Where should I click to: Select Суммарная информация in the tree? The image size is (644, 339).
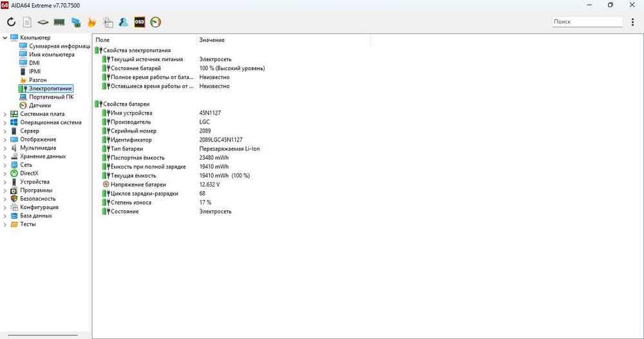59,46
